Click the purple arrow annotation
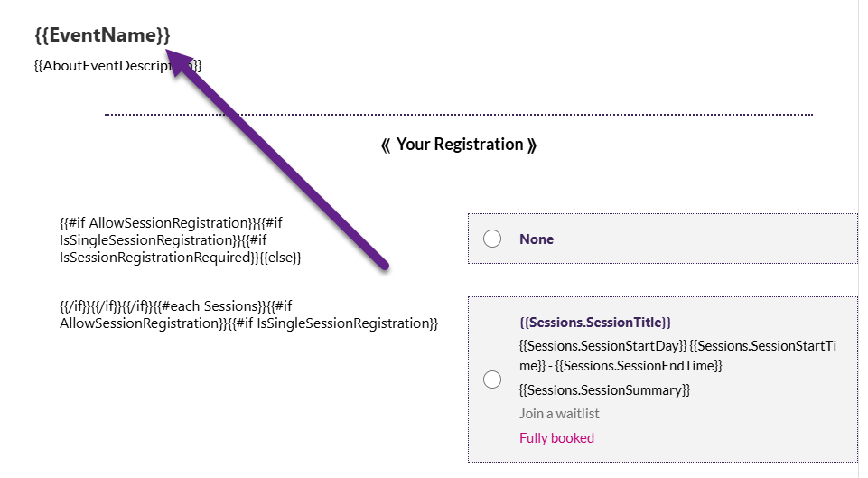Viewport: 868px width, 478px height. tap(280, 161)
